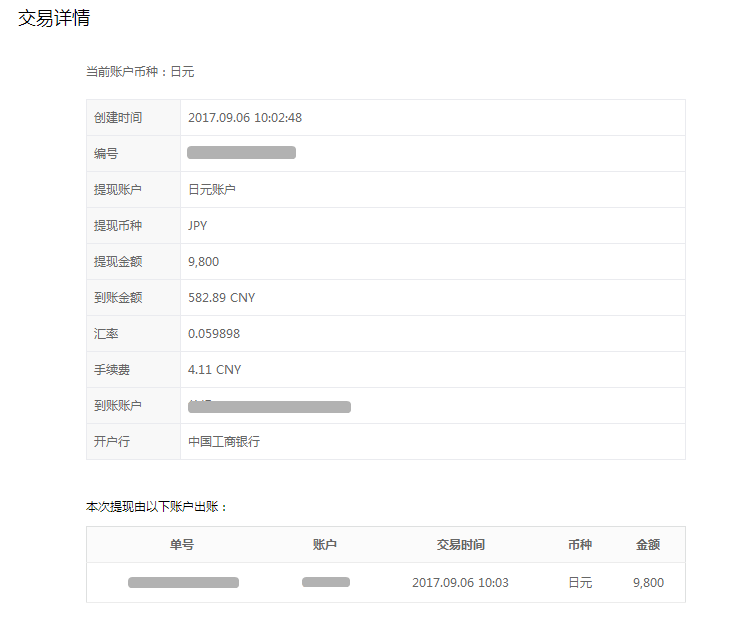Click the 本次提现由以下账户出账 caption

(157, 507)
